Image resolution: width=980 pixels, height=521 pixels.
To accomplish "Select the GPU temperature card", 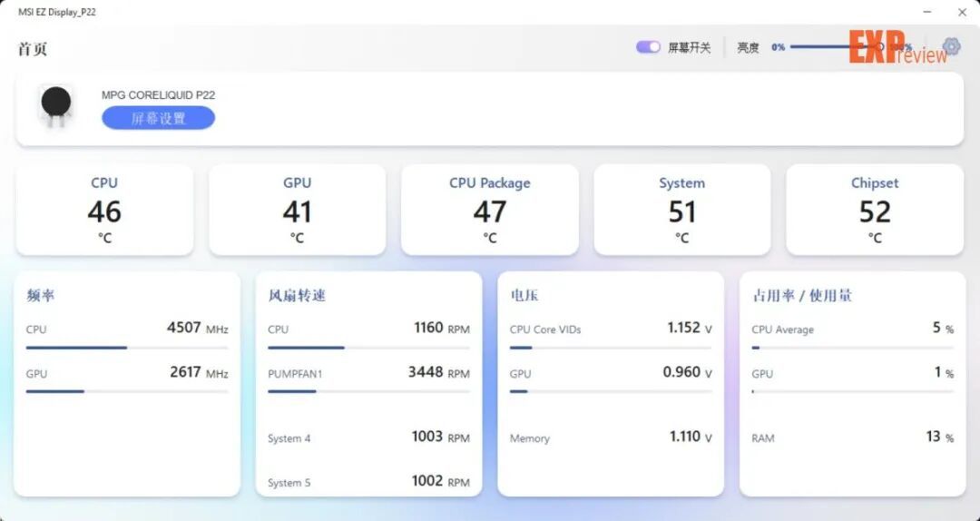I will (x=297, y=211).
